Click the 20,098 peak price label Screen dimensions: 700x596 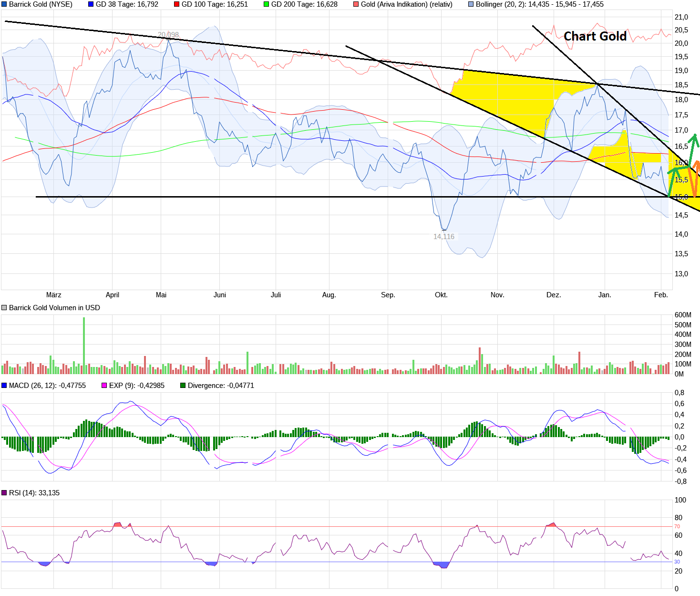pos(168,34)
